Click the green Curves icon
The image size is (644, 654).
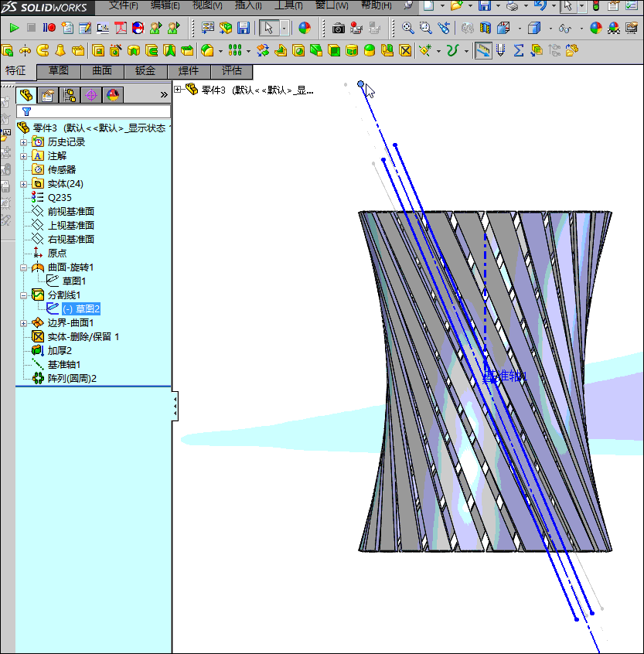coord(452,50)
